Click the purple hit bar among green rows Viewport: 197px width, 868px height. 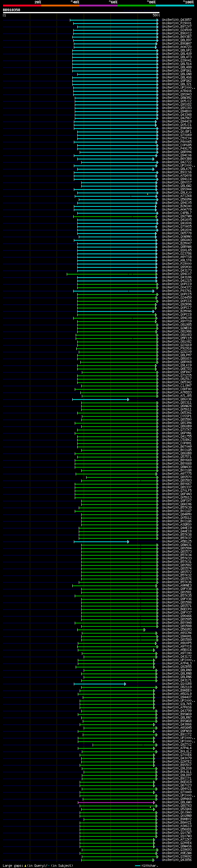point(117,802)
